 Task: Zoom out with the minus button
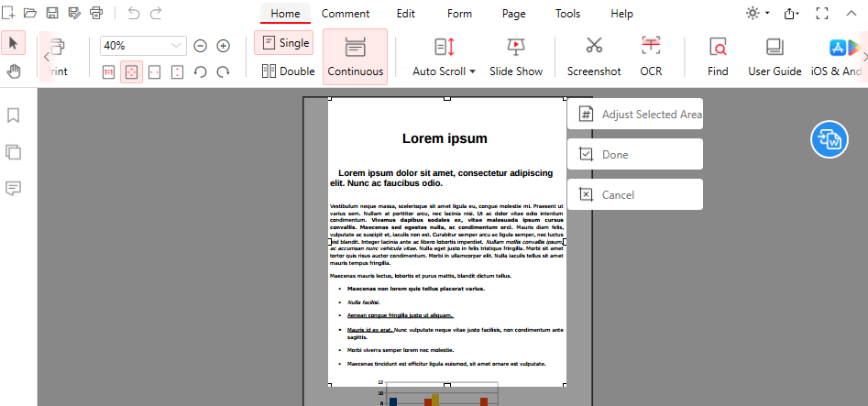pos(201,46)
